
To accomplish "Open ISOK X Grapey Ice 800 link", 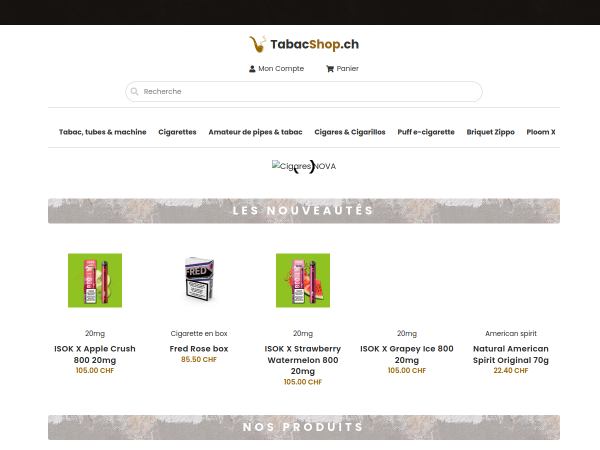I will pyautogui.click(x=407, y=354).
